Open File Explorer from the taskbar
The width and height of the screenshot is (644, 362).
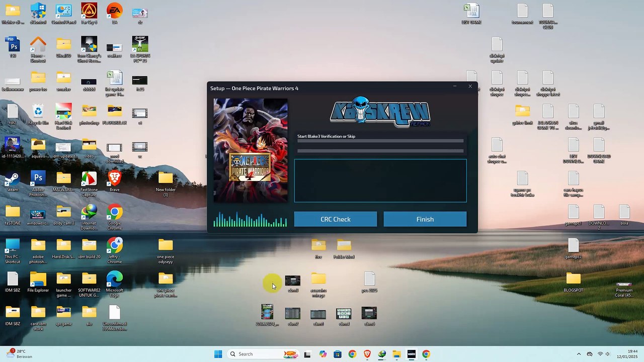[396, 354]
